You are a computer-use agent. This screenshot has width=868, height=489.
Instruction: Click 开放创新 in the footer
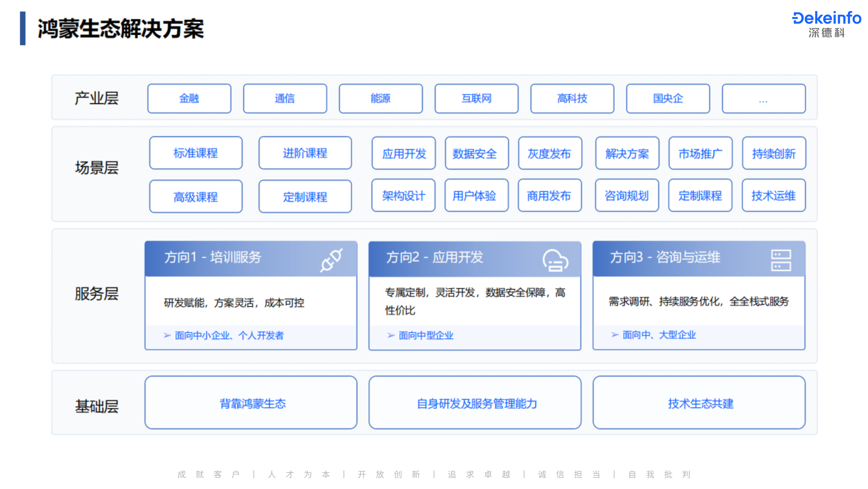point(389,474)
